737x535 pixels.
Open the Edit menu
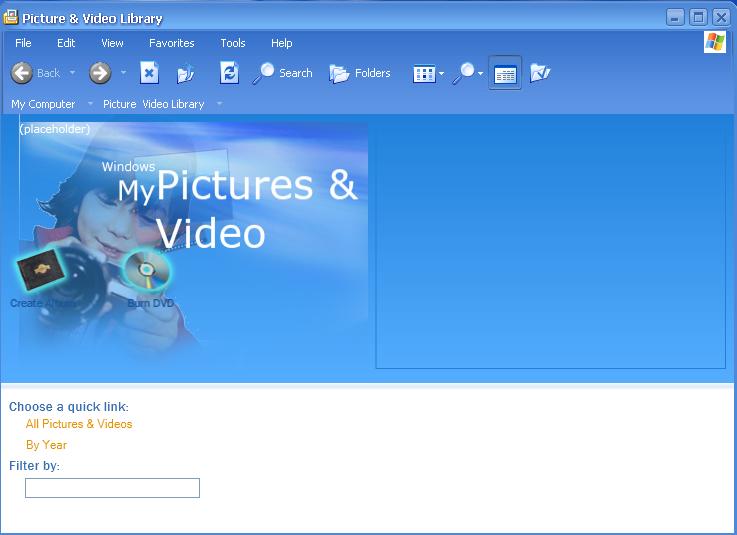pos(66,43)
